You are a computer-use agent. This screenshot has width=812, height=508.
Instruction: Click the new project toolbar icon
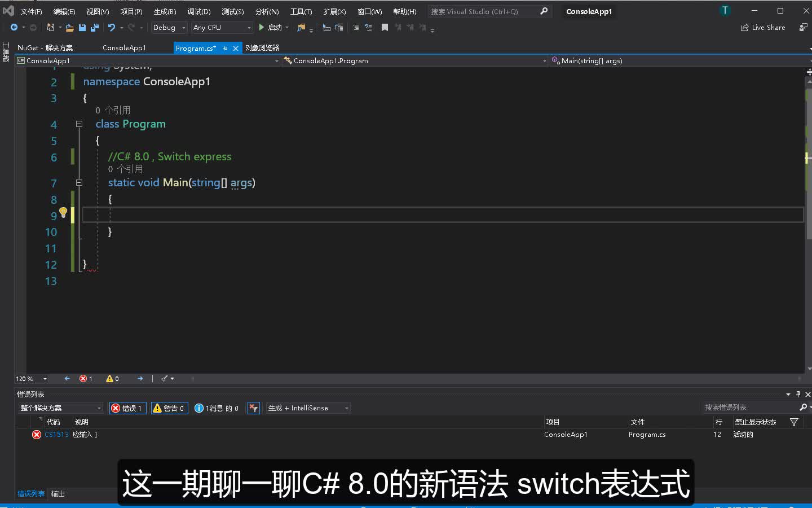pos(50,27)
